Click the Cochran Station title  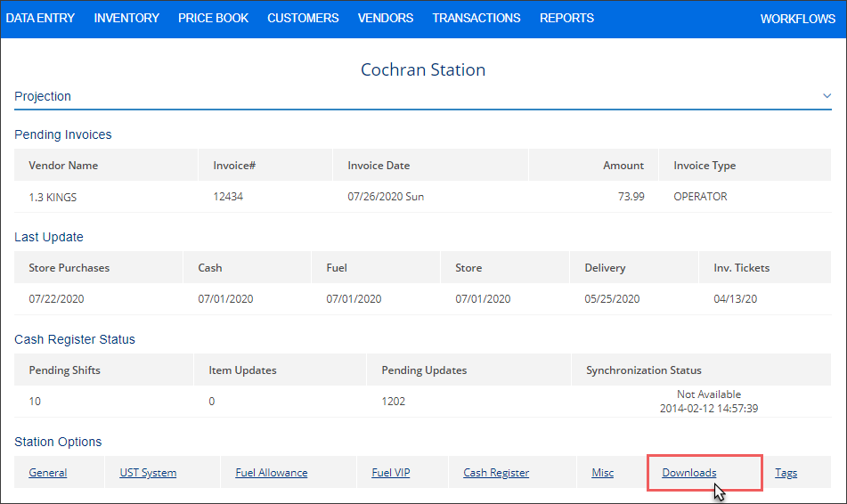(x=423, y=69)
